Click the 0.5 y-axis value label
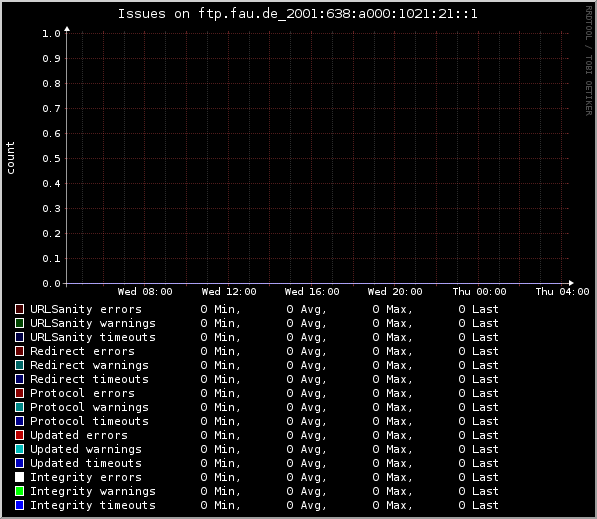The width and height of the screenshot is (597, 519). point(51,158)
